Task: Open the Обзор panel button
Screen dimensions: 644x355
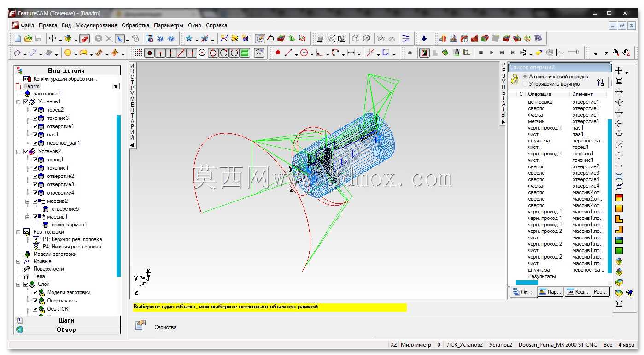Action: [x=66, y=330]
